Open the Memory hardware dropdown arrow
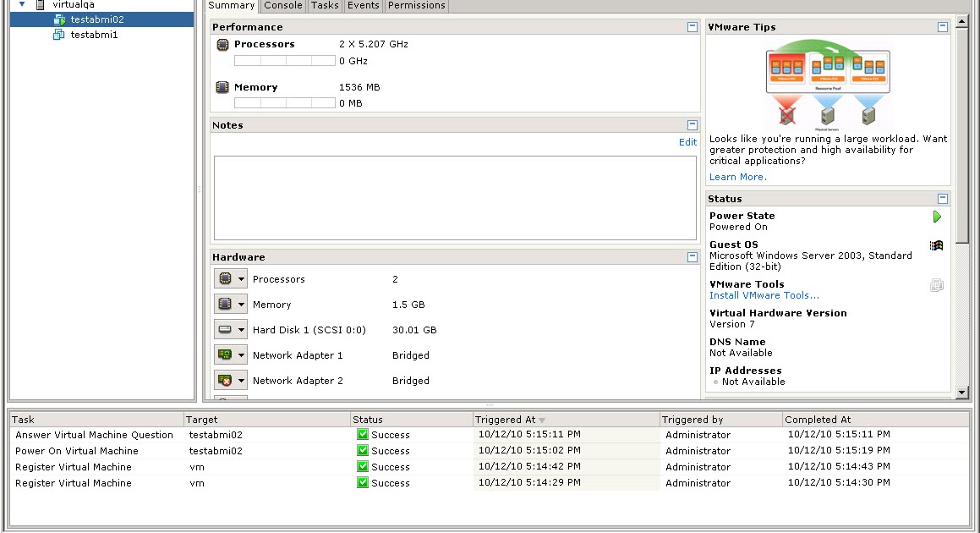980x533 pixels. click(241, 305)
